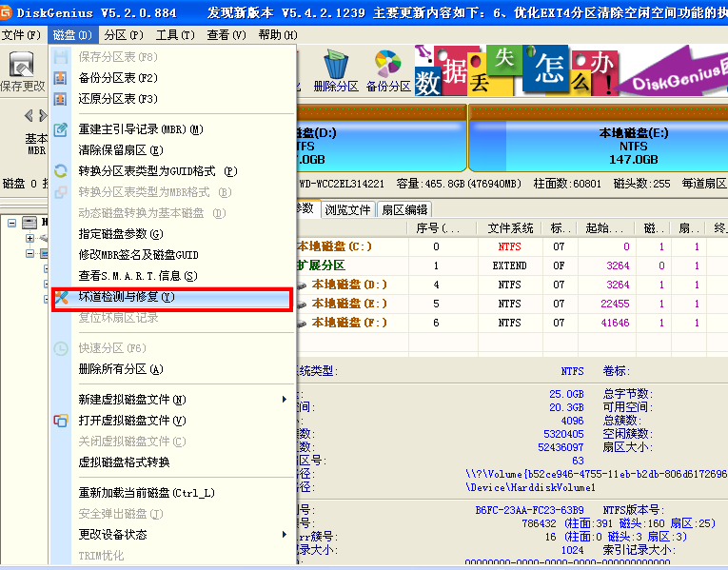Click the 备份分区 (Backup Partition) toolbar icon
The width and height of the screenshot is (728, 570).
pyautogui.click(x=387, y=71)
